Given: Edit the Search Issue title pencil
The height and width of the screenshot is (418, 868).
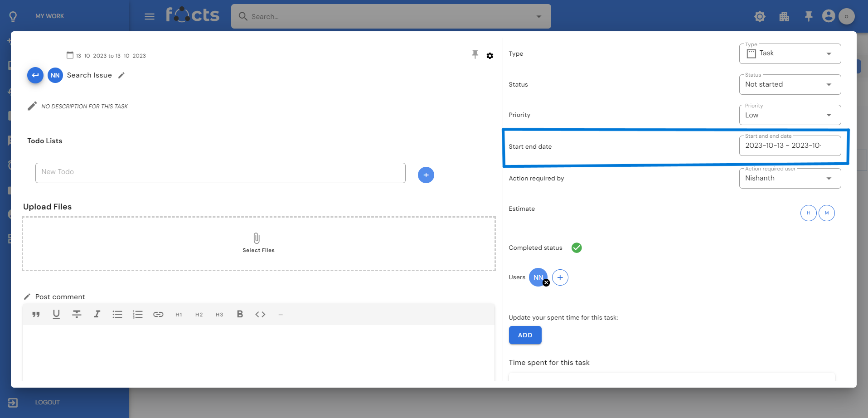Looking at the screenshot, I should (x=121, y=76).
